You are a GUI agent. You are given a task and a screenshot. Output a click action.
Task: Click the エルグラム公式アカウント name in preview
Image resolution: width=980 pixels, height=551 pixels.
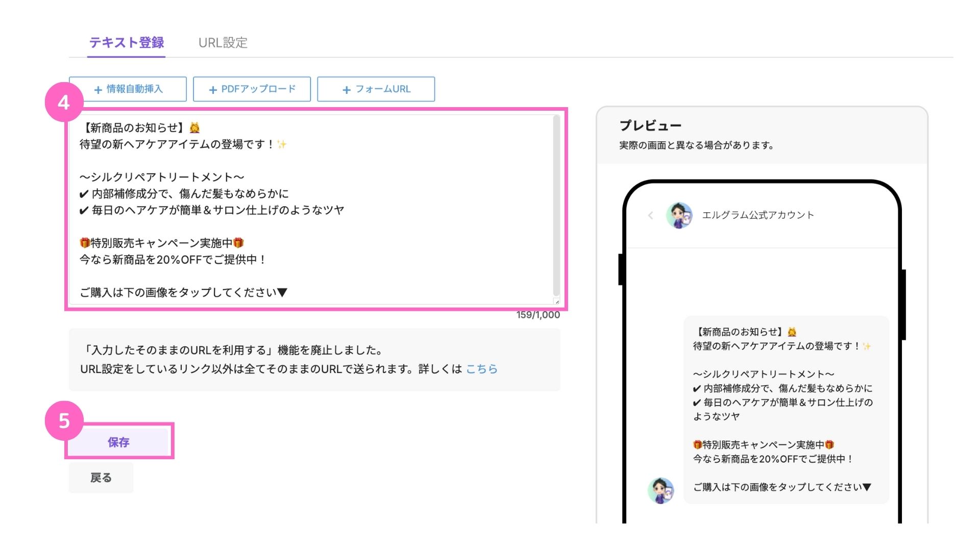click(758, 215)
